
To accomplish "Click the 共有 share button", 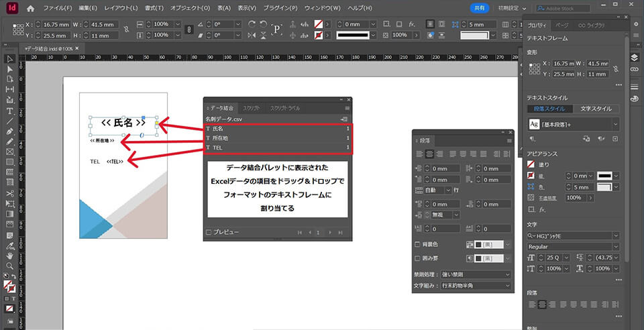I will [480, 8].
